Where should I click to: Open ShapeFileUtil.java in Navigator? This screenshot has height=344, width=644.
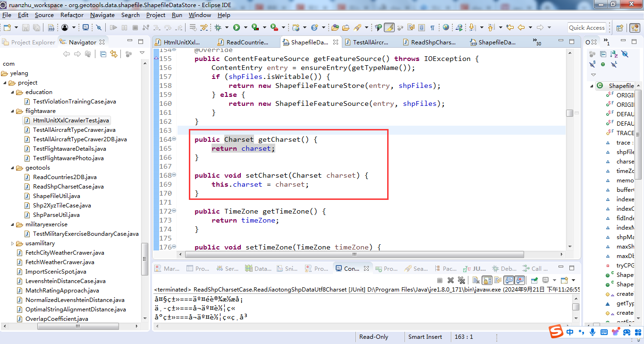point(56,196)
